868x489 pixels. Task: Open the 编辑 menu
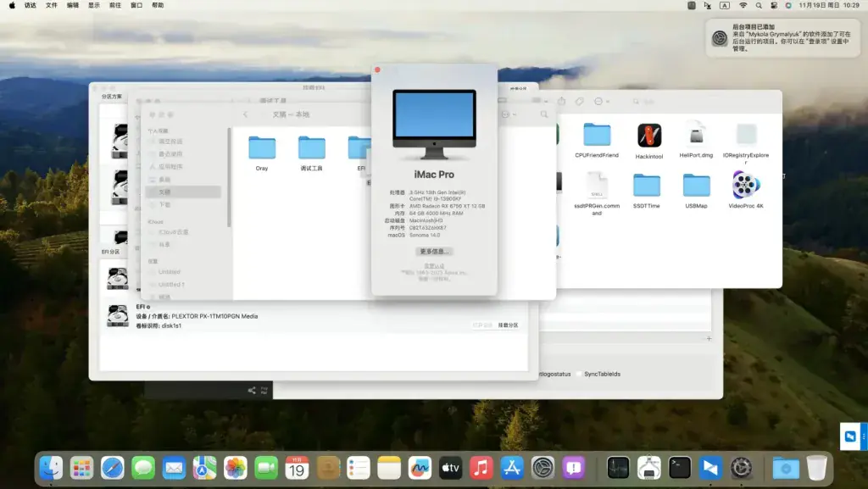coord(73,5)
